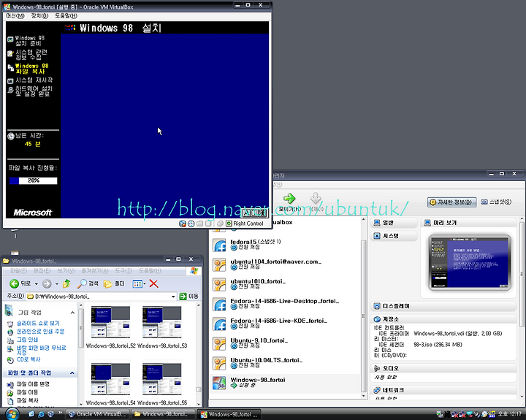The width and height of the screenshot is (526, 420).
Task: Select the Fedora-14-i686-Live-KDE_fortoi_ VM
Action: pos(285,324)
